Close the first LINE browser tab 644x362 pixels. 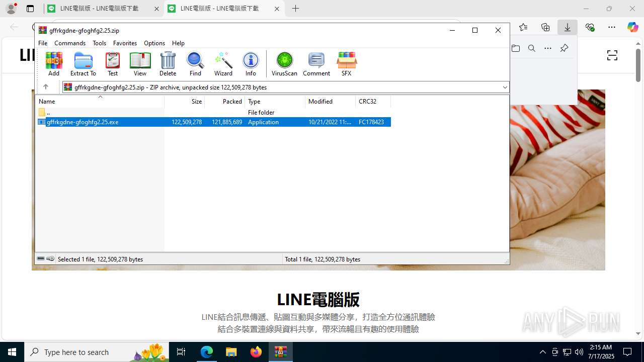(x=156, y=9)
